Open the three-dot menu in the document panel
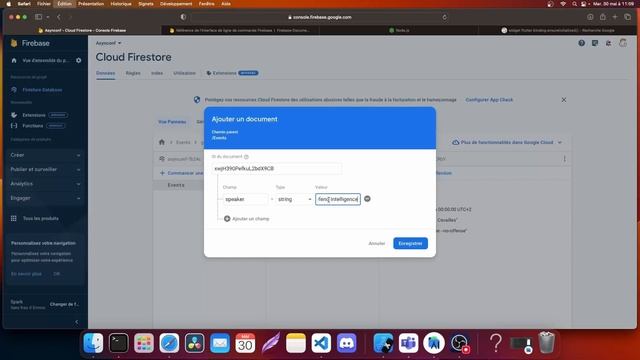The height and width of the screenshot is (360, 640). (564, 159)
